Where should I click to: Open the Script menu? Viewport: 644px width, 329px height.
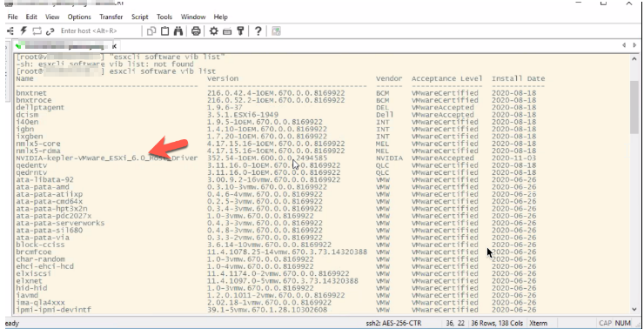[x=139, y=17]
